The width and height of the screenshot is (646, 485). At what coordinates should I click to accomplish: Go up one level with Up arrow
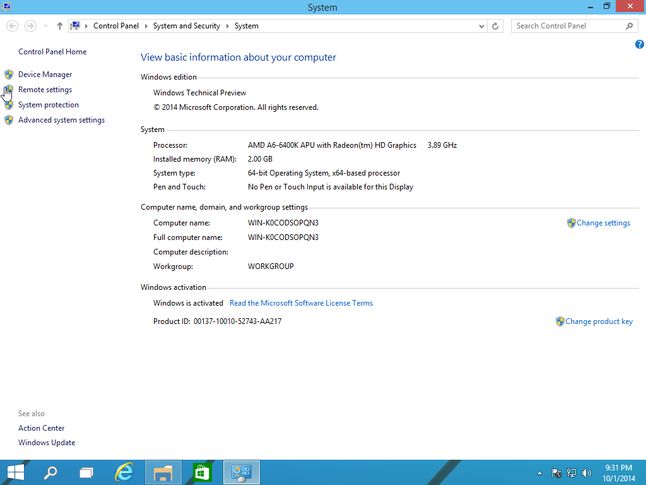pos(60,26)
